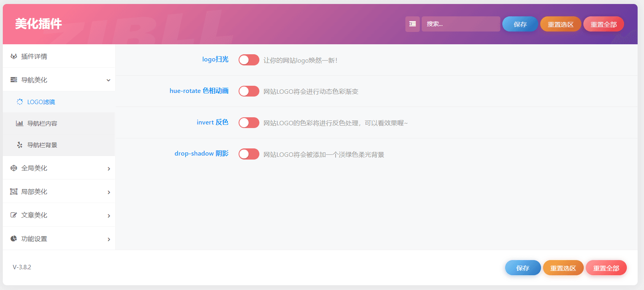Enable drop-shadow 阴影 toggle
Screen dimensions: 644x290
pyautogui.click(x=249, y=154)
